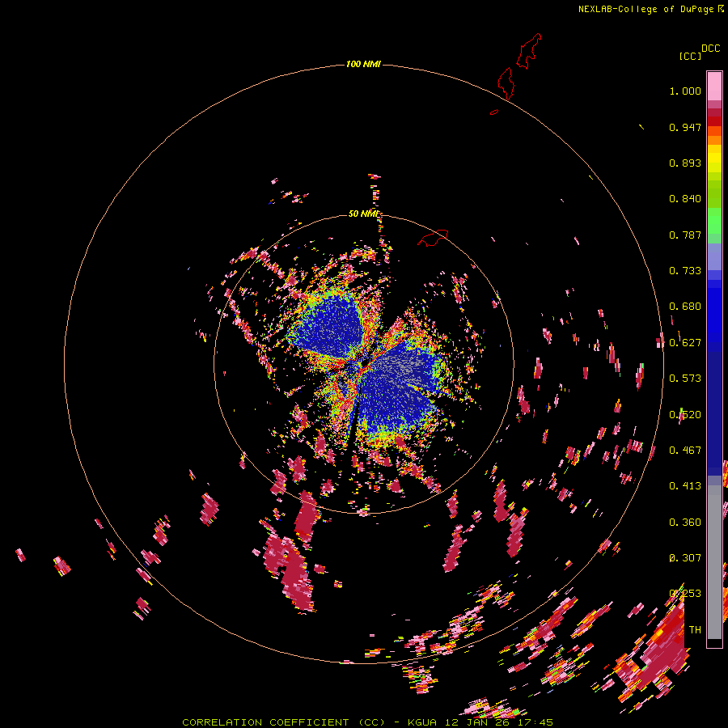This screenshot has height=728, width=728.
Task: Pick the red segment of color bar
Action: [x=714, y=121]
